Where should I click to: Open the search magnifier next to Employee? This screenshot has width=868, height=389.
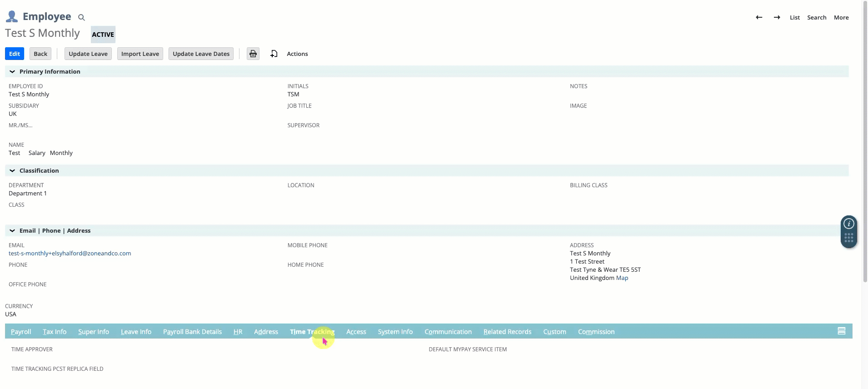pos(81,17)
